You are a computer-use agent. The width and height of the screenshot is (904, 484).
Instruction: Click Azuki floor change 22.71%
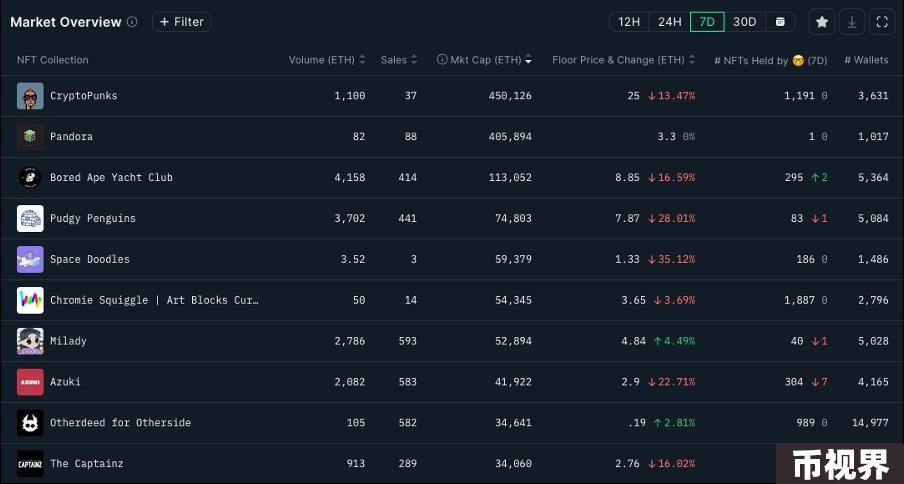[x=672, y=382]
